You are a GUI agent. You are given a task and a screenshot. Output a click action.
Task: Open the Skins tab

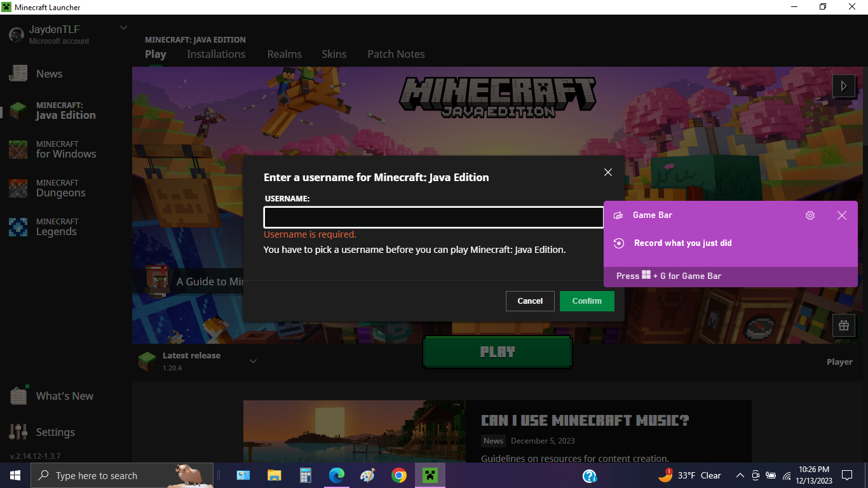point(334,54)
